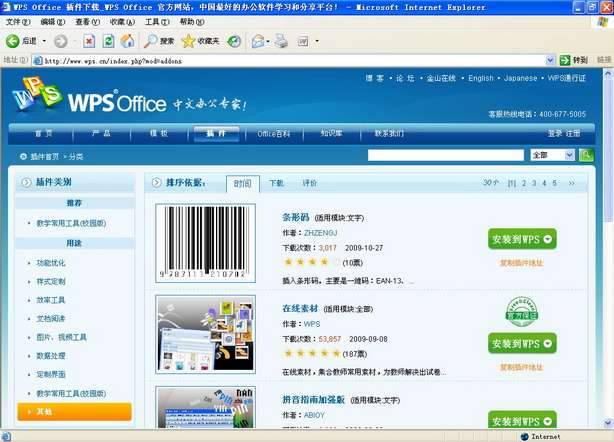
Task: Select the 评价 sort tab
Action: pos(310,183)
